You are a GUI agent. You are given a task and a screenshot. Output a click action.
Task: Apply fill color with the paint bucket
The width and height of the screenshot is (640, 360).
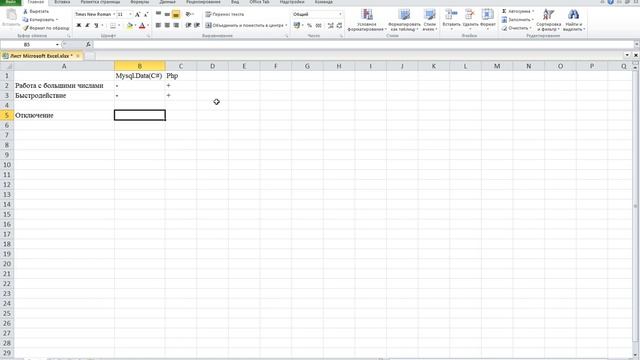tap(130, 25)
